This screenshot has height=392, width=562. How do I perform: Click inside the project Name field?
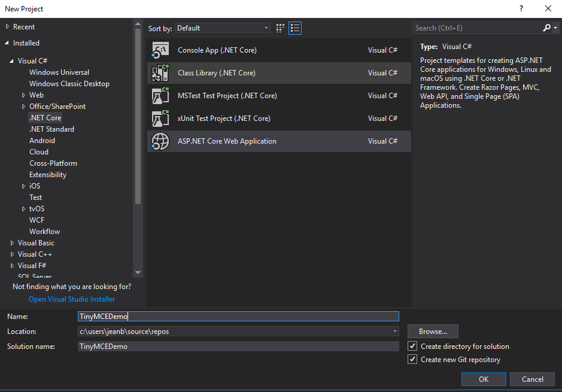pyautogui.click(x=238, y=316)
